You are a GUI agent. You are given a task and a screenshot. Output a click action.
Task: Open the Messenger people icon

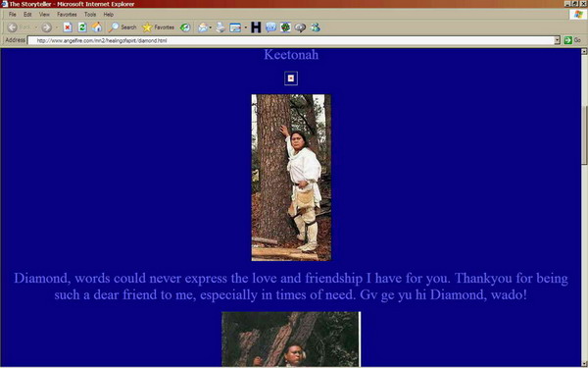click(x=316, y=27)
